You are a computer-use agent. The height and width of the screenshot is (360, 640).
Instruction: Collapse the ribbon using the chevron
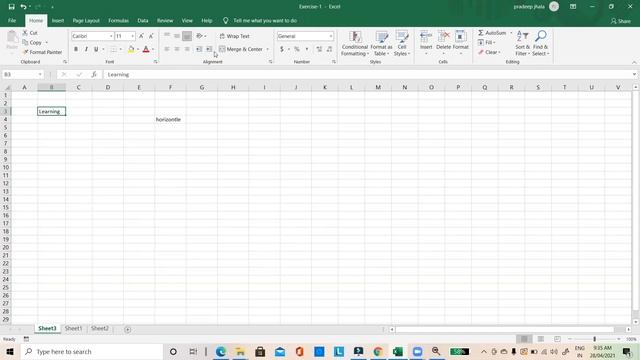(x=634, y=62)
